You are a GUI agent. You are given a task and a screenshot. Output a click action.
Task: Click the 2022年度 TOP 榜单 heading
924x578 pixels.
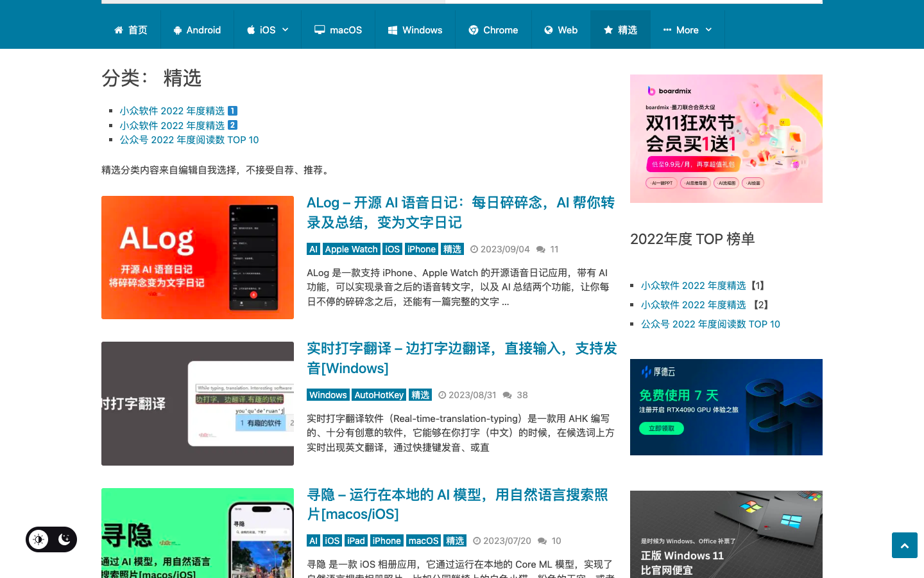pyautogui.click(x=692, y=239)
